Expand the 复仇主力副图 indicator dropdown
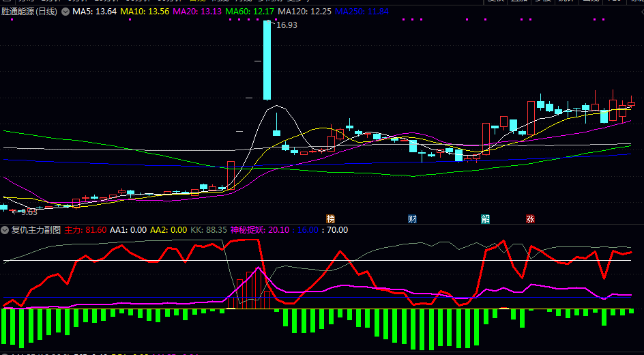 coord(5,230)
